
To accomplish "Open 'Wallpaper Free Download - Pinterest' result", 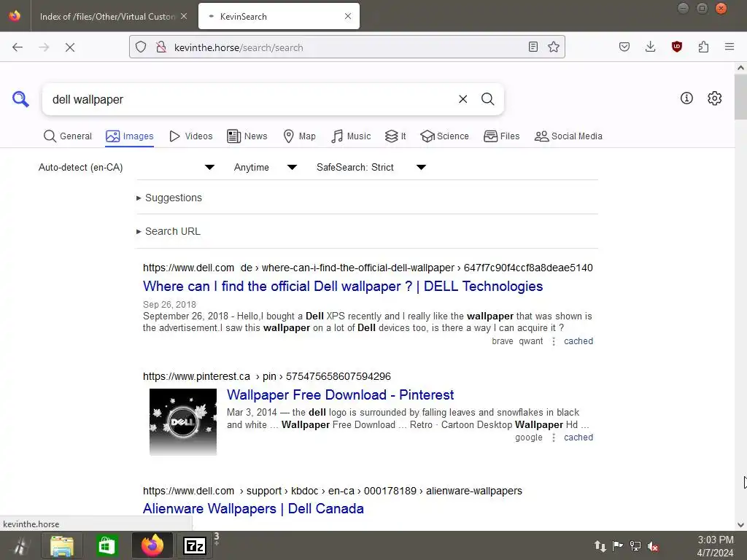I will click(x=340, y=394).
